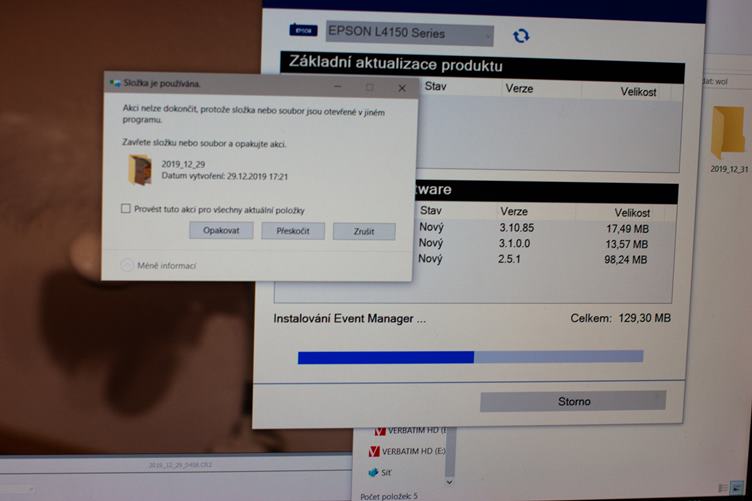This screenshot has height=501, width=752.
Task: Click Velikost column header in the top list
Action: pyautogui.click(x=638, y=92)
